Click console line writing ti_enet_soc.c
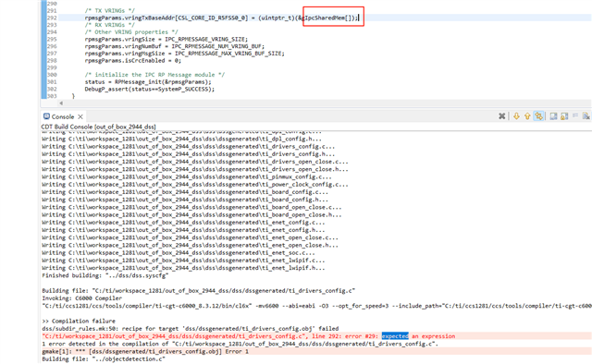592x364 pixels. [x=179, y=253]
